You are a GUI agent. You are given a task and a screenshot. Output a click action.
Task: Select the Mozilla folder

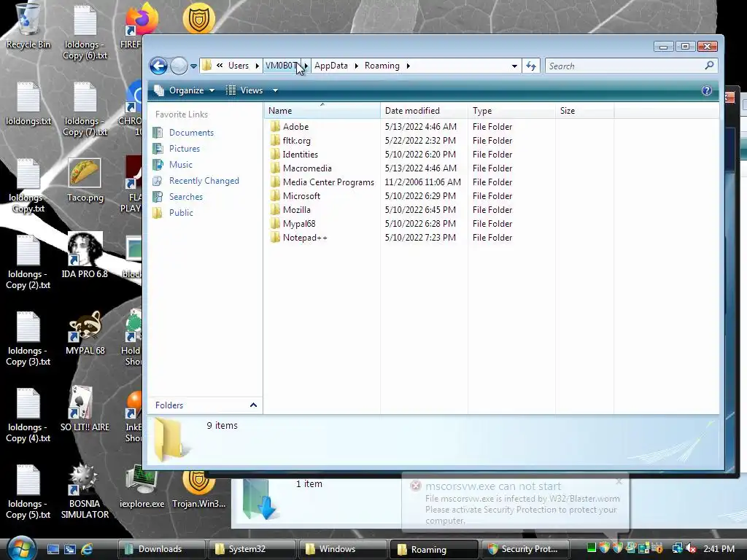pos(296,209)
